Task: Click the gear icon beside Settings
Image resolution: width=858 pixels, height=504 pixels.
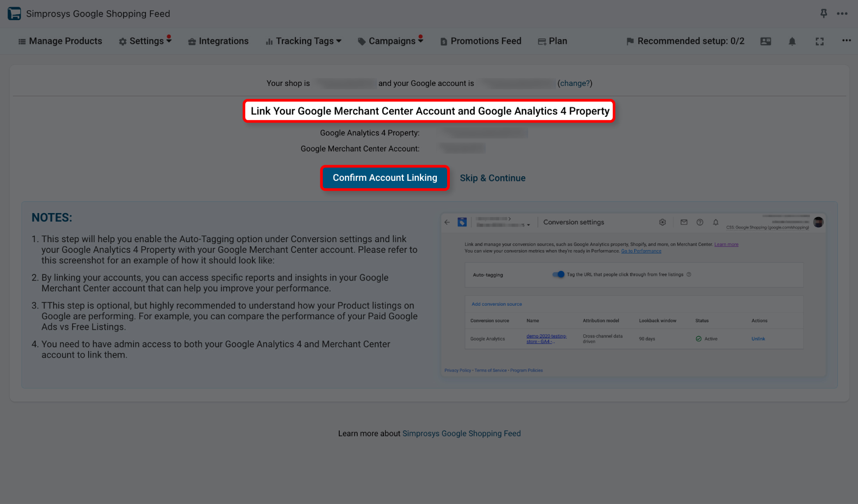Action: [123, 42]
